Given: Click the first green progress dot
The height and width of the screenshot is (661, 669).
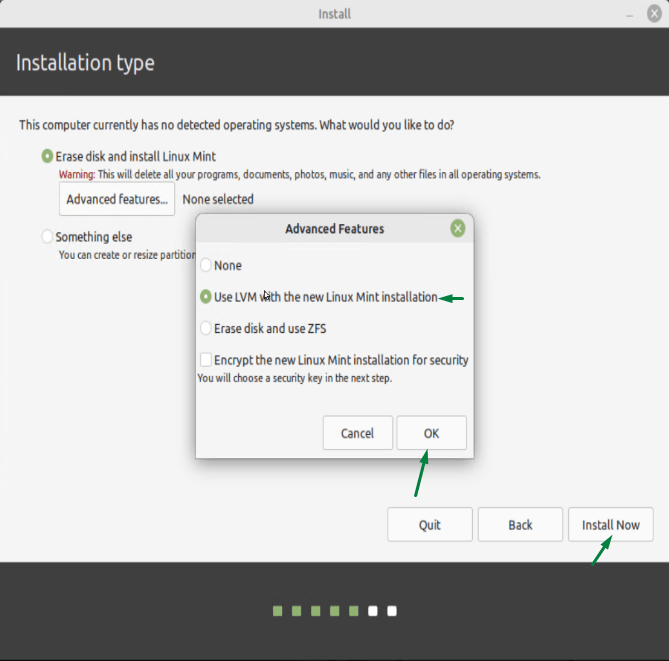Looking at the screenshot, I should tap(277, 610).
